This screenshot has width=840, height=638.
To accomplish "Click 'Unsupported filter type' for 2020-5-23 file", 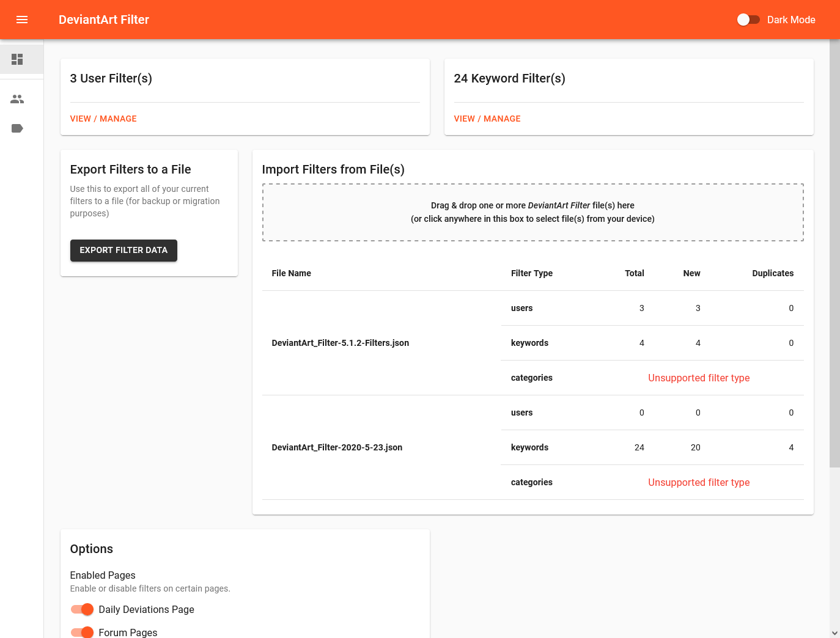I will pos(699,482).
